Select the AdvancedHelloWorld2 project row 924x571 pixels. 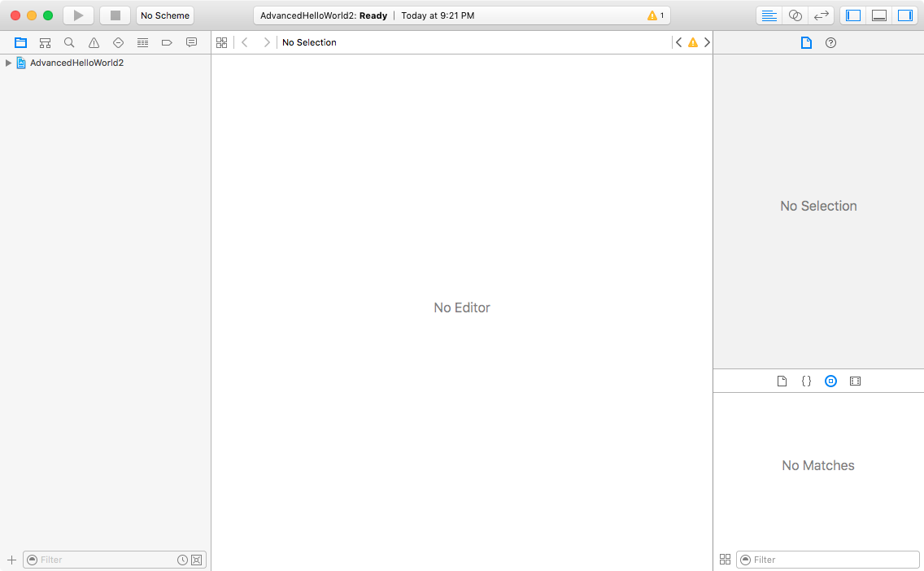[106, 63]
